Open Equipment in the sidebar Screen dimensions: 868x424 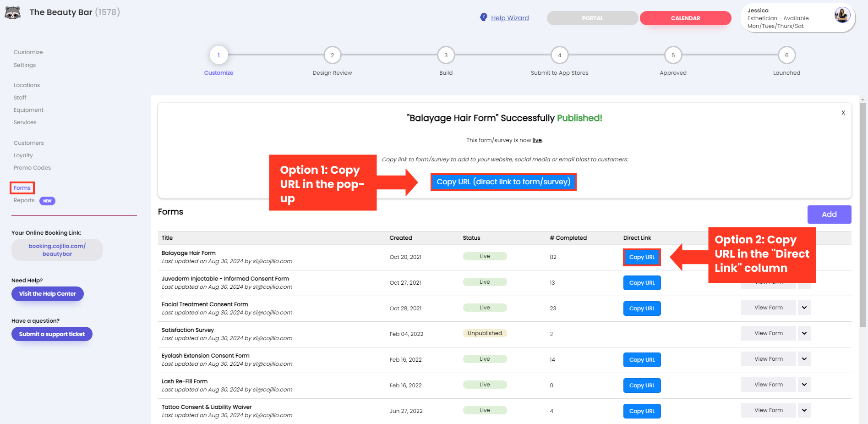(28, 110)
